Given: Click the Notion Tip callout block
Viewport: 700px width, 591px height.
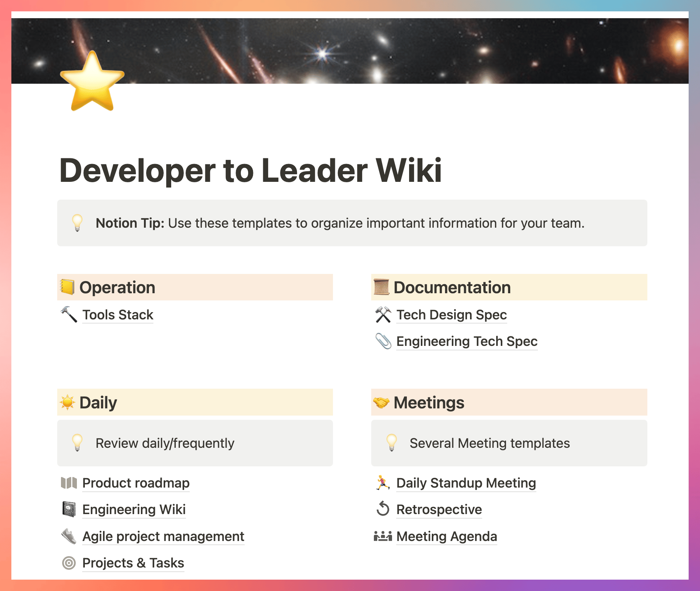Looking at the screenshot, I should (x=352, y=223).
